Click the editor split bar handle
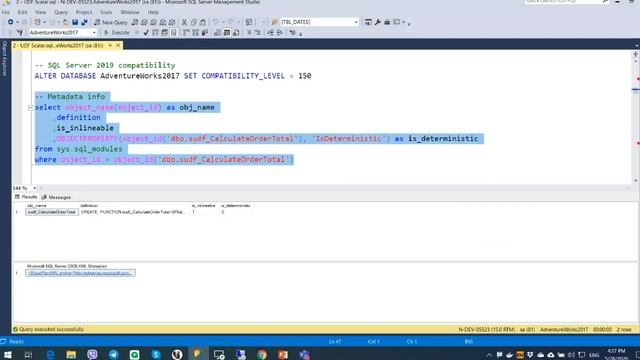Screen dimensions: 640x360 coord(636,53)
